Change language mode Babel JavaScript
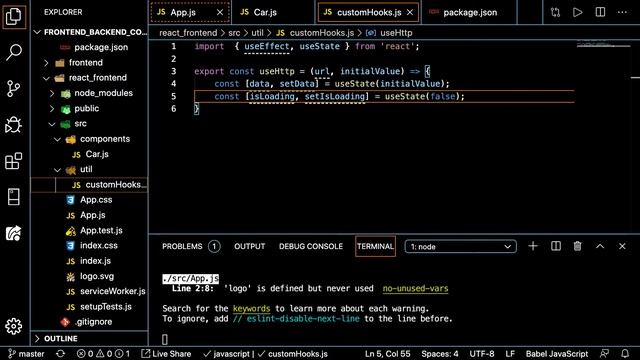This screenshot has width=640, height=360. 557,354
